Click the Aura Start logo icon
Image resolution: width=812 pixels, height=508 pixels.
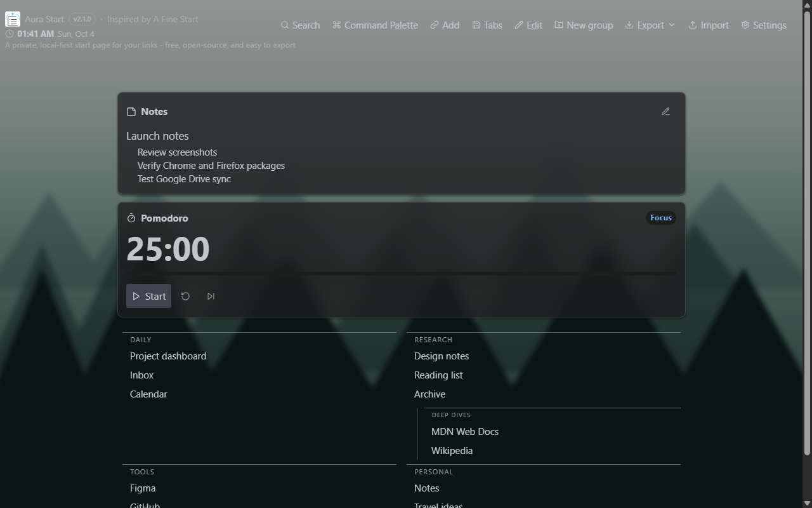[x=13, y=19]
